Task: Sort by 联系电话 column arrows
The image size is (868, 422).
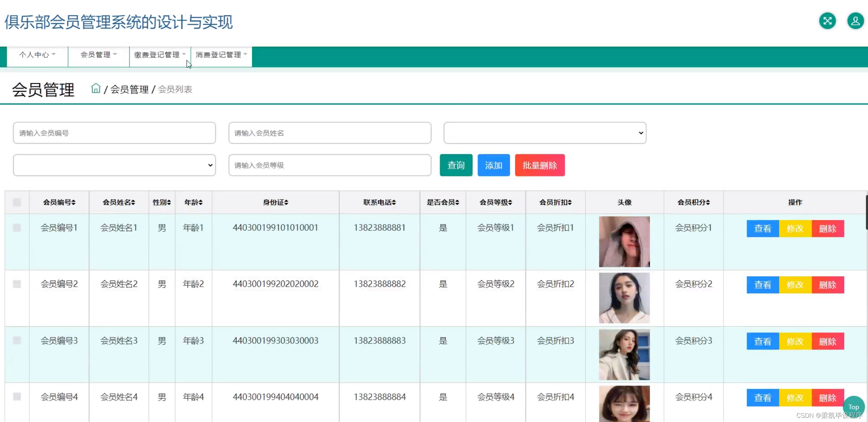Action: 394,202
